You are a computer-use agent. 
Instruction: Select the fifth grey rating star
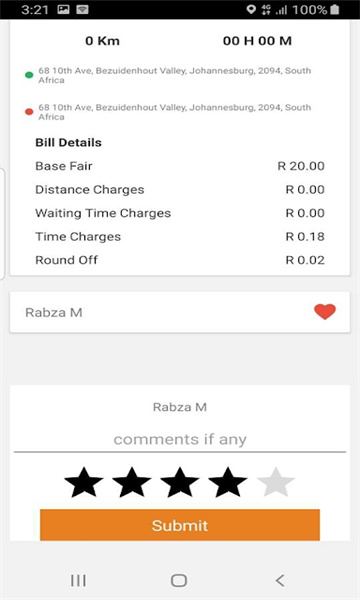coord(275,482)
